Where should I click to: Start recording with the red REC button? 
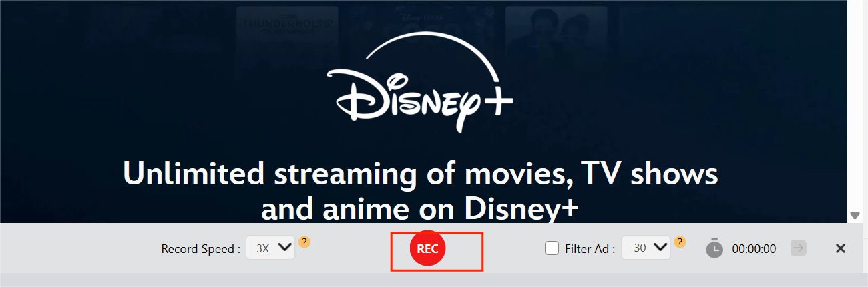coord(427,248)
